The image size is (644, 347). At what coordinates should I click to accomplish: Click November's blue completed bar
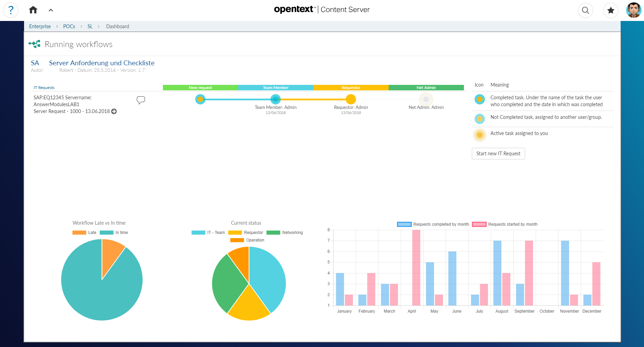click(x=565, y=273)
